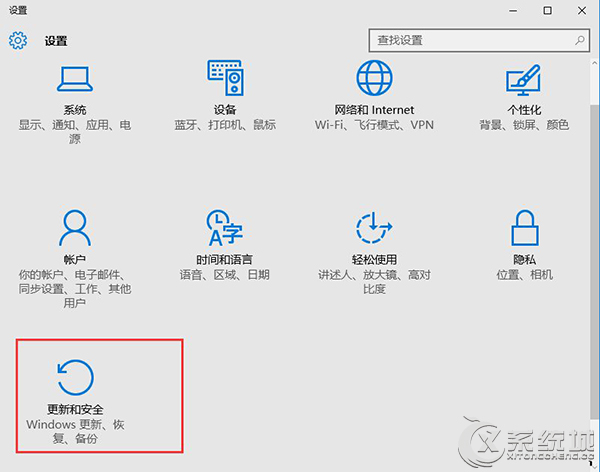Open the 系统 laptop icon
The image size is (600, 472).
point(75,79)
